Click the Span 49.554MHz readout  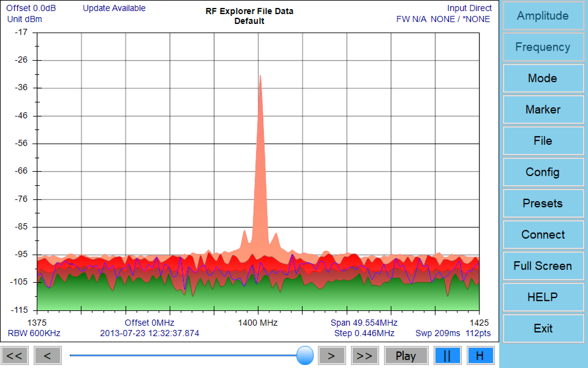pos(364,323)
